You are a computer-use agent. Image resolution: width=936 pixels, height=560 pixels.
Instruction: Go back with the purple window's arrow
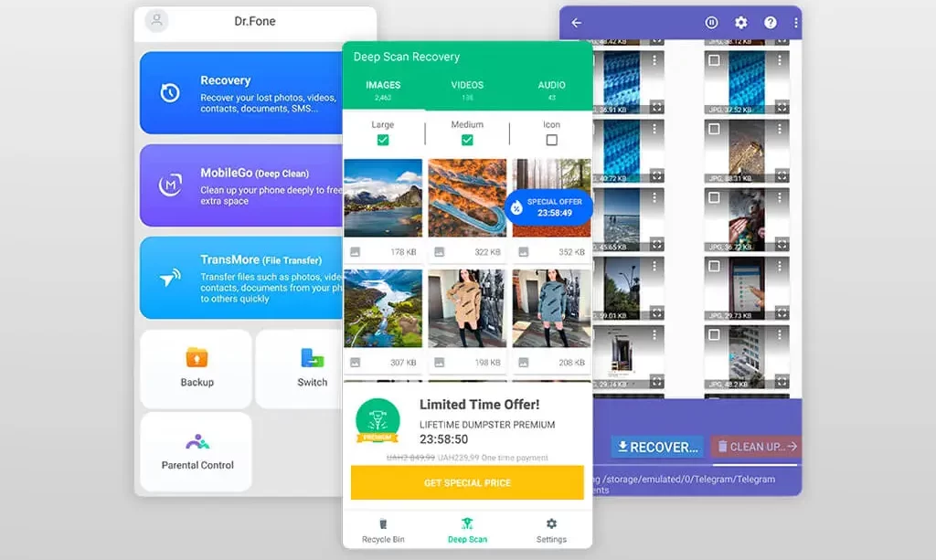tap(577, 23)
